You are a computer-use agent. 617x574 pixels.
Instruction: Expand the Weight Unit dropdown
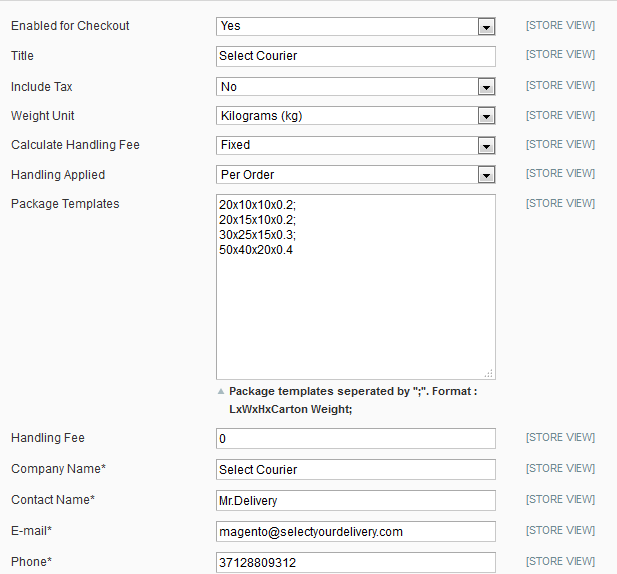point(355,116)
